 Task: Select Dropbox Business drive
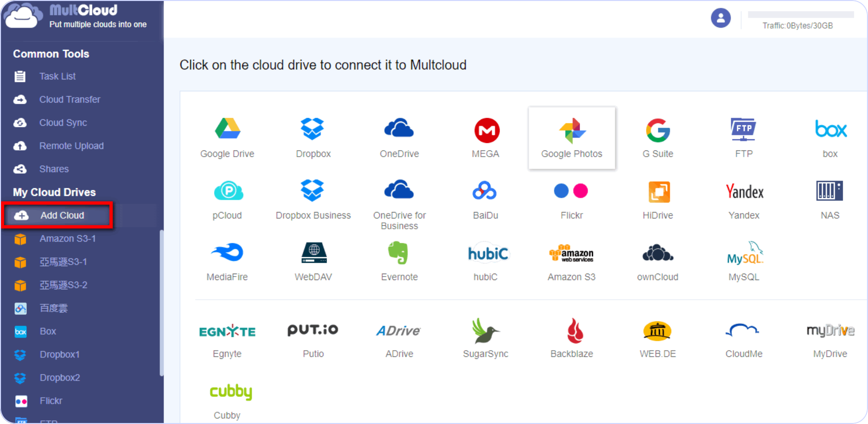[x=313, y=200]
